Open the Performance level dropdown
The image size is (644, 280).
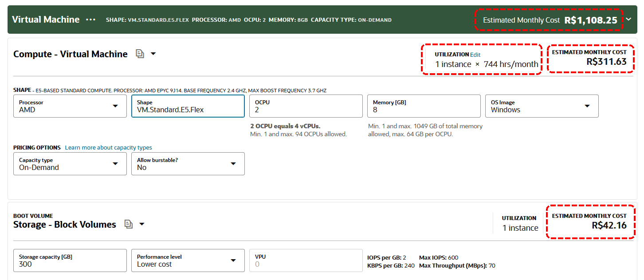(x=188, y=260)
